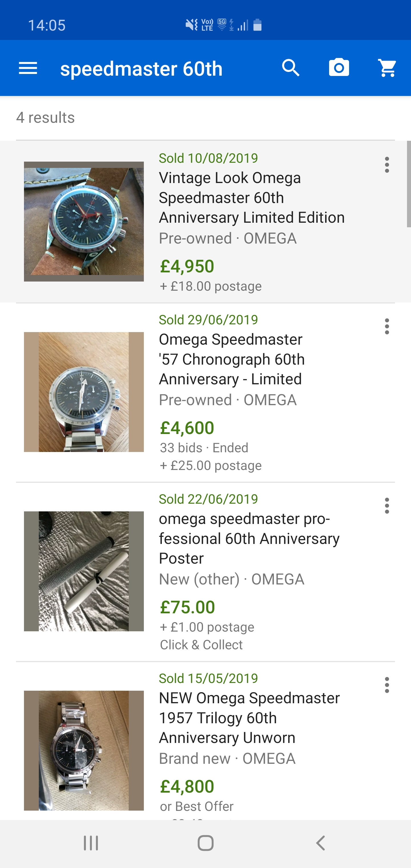This screenshot has height=868, width=411.
Task: Open NEW Omega Speedmaster 1957 Trilogy listing
Action: (x=249, y=718)
